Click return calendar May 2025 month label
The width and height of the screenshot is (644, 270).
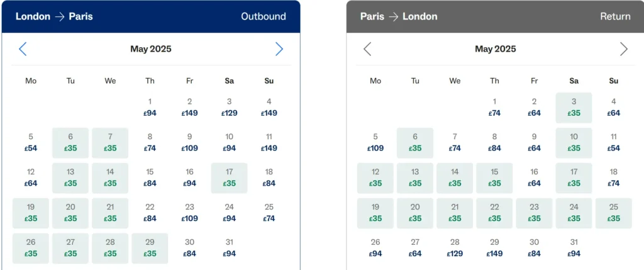496,49
